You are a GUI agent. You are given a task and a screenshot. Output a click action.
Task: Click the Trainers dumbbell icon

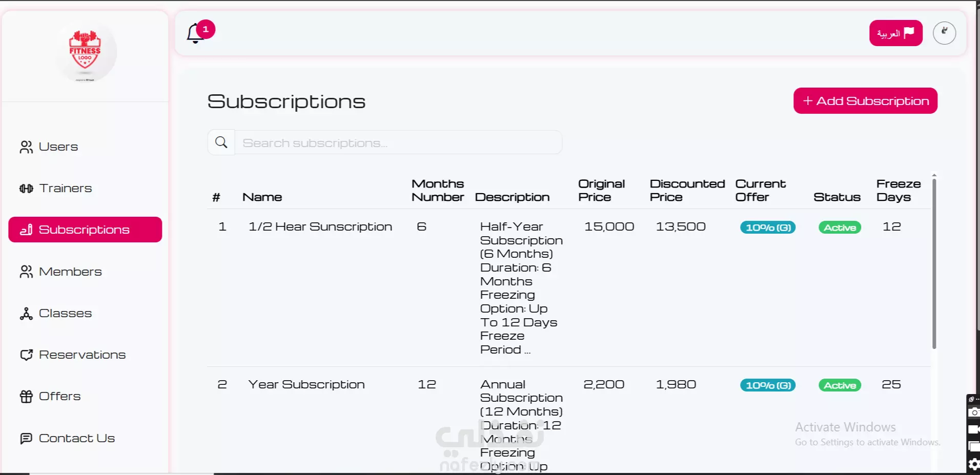coord(26,189)
